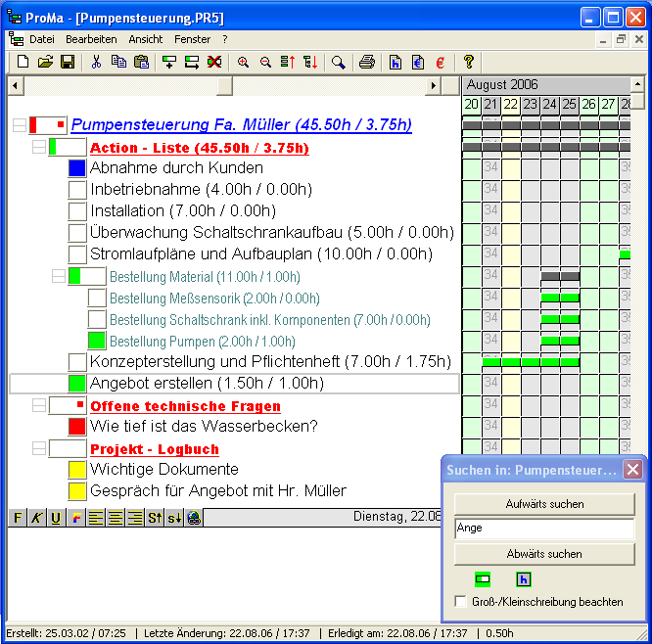Align note text right

[x=135, y=518]
